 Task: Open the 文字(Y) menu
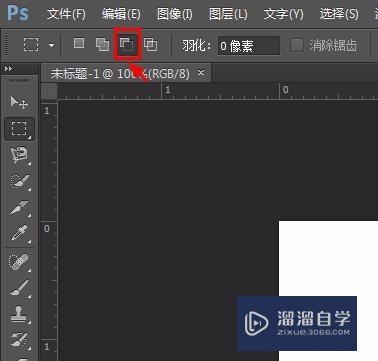pos(283,14)
